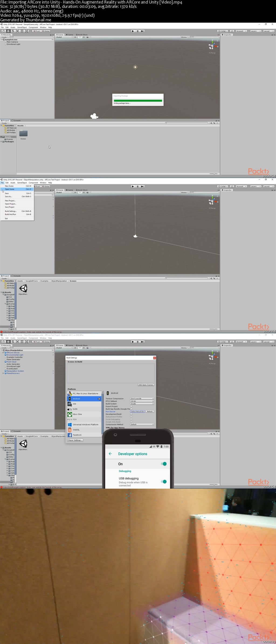Click the orientation gizmo in the SampleScene frame
276x644 pixels.
click(212, 46)
